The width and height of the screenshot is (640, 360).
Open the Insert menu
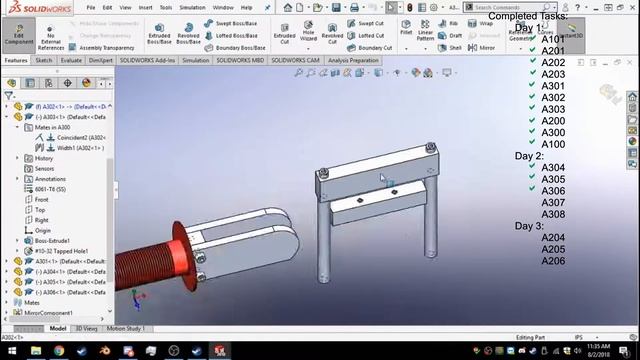pyautogui.click(x=145, y=7)
